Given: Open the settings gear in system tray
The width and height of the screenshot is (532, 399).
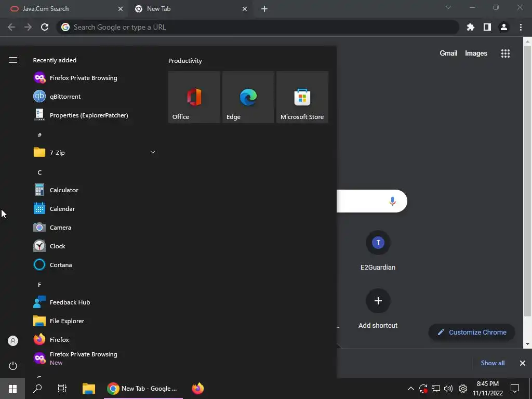Looking at the screenshot, I should 463,389.
